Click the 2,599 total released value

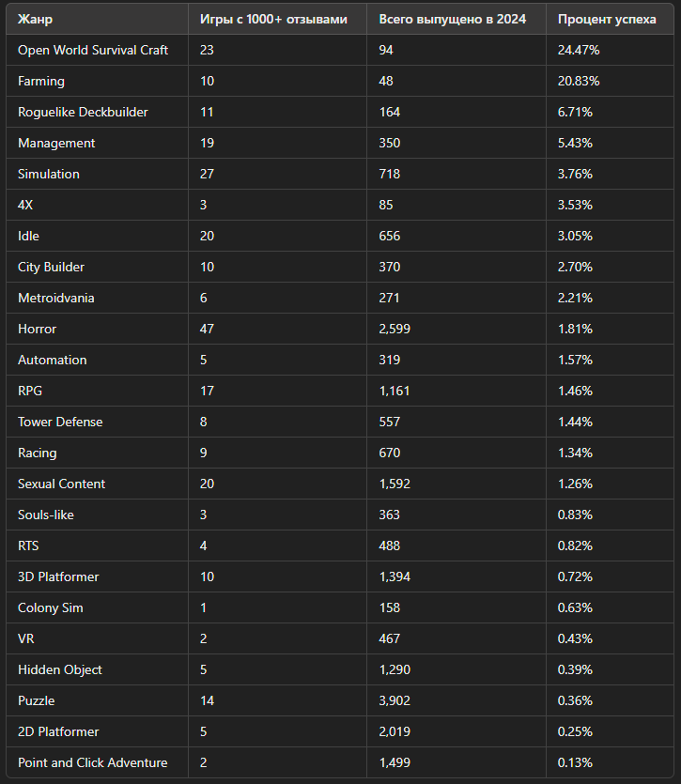point(395,329)
